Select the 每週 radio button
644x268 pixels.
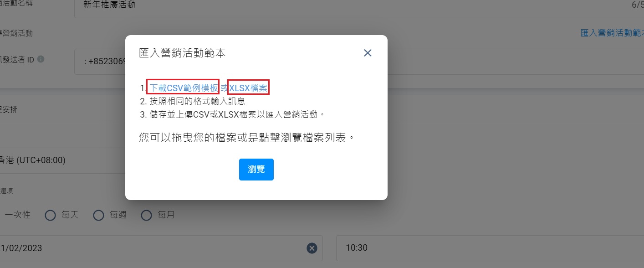tap(99, 215)
